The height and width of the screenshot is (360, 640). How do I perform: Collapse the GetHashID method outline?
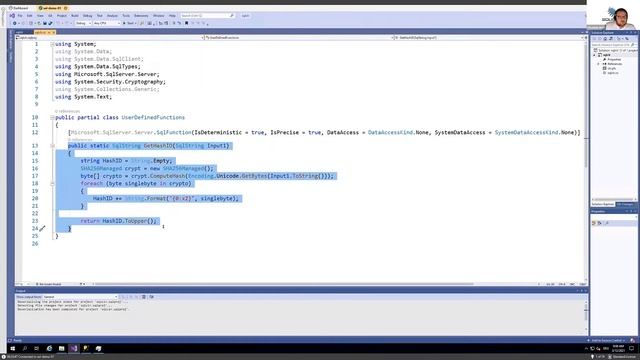coord(52,146)
